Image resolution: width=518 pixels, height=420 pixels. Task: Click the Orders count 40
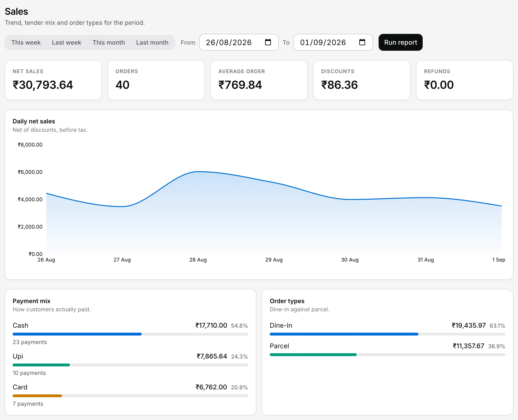click(122, 85)
